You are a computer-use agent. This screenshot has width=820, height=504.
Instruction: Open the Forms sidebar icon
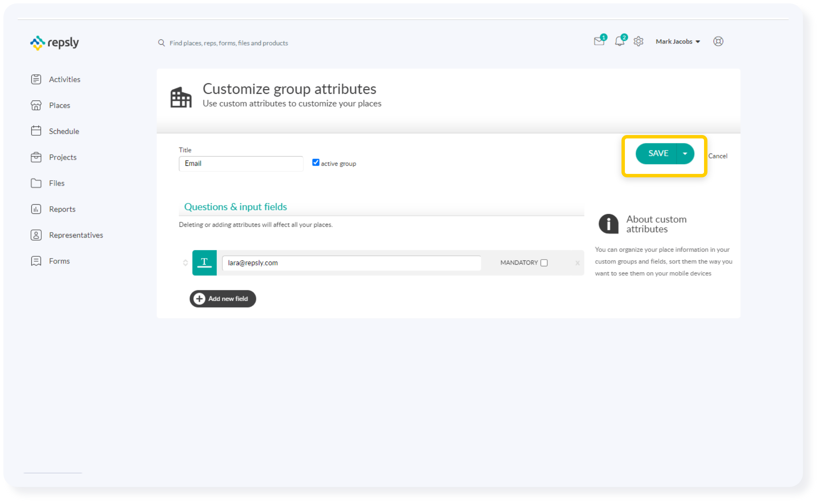(x=36, y=261)
